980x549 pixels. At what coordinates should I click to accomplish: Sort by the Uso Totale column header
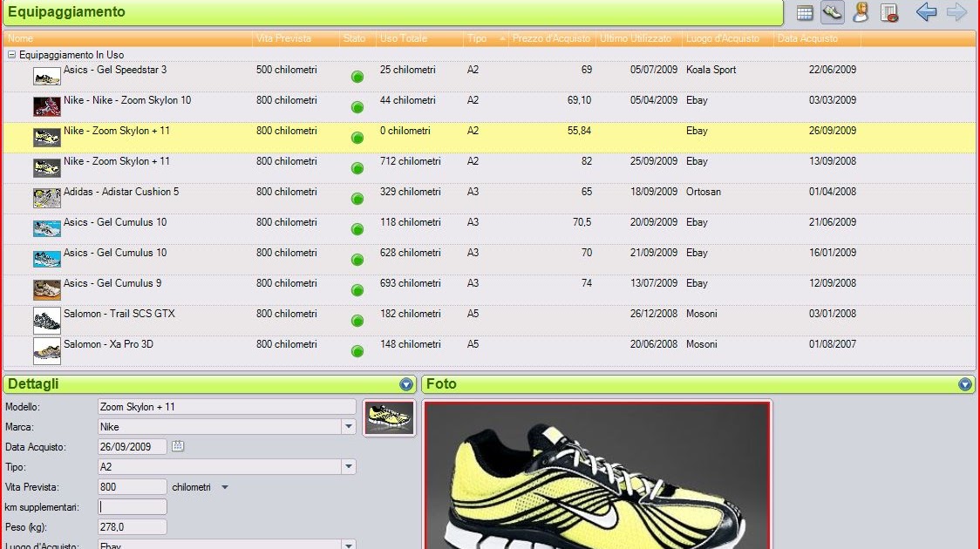tap(419, 38)
